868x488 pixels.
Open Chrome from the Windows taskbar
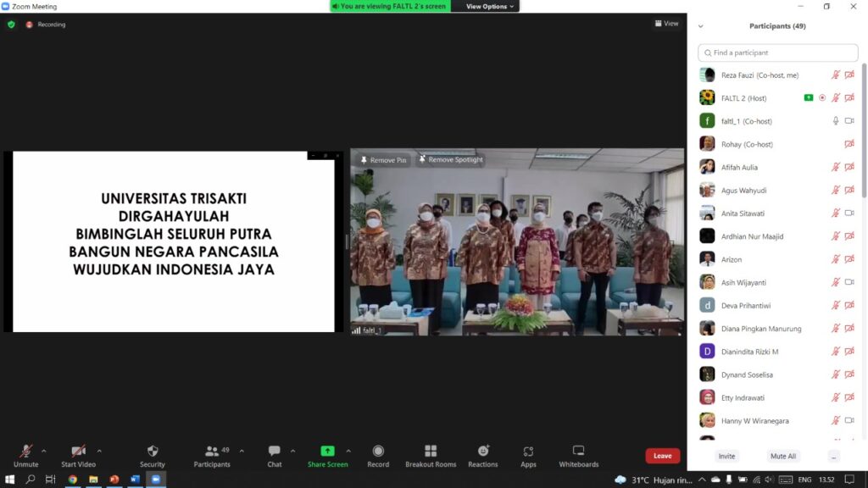tap(73, 480)
